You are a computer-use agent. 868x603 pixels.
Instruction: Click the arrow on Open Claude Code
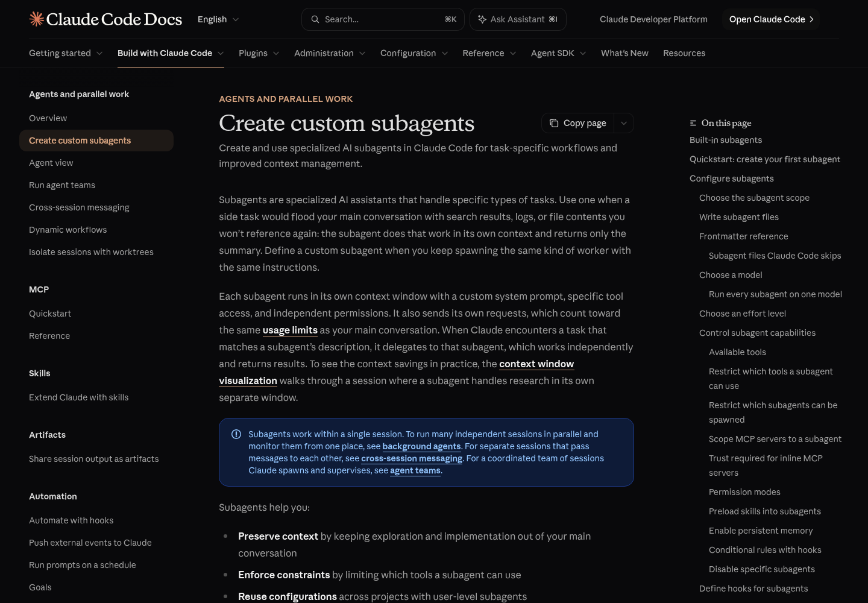click(811, 19)
